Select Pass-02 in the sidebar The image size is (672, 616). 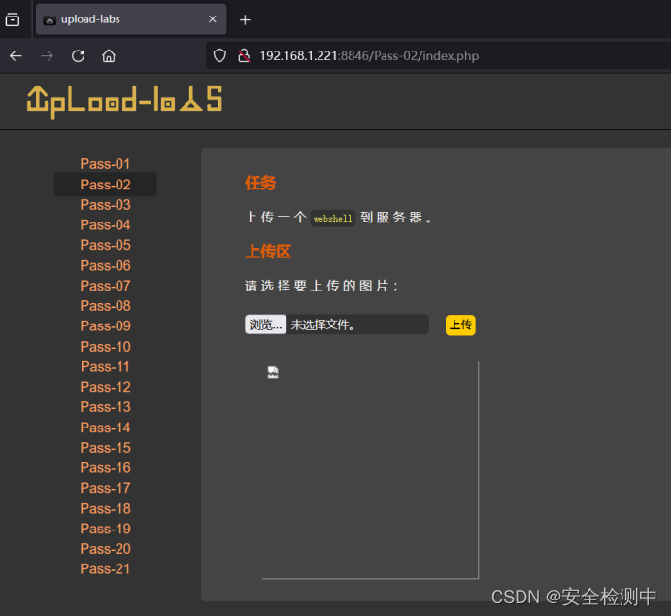point(105,185)
